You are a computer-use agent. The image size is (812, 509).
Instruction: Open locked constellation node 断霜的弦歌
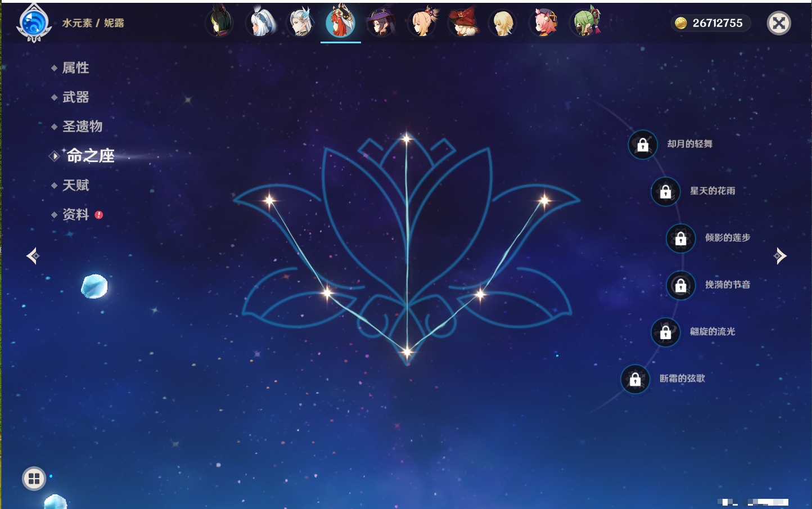(x=635, y=379)
